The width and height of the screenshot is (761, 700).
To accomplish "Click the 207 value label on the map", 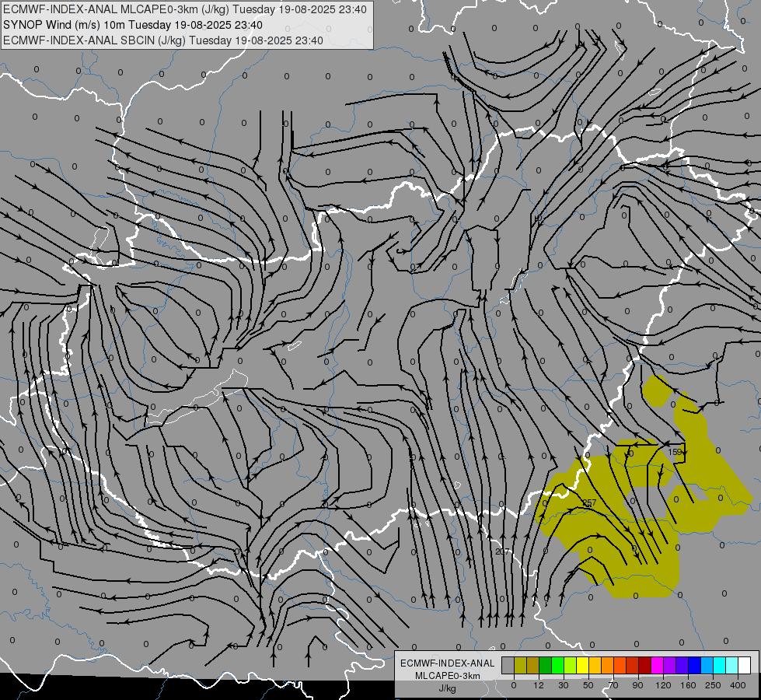I will [x=502, y=551].
